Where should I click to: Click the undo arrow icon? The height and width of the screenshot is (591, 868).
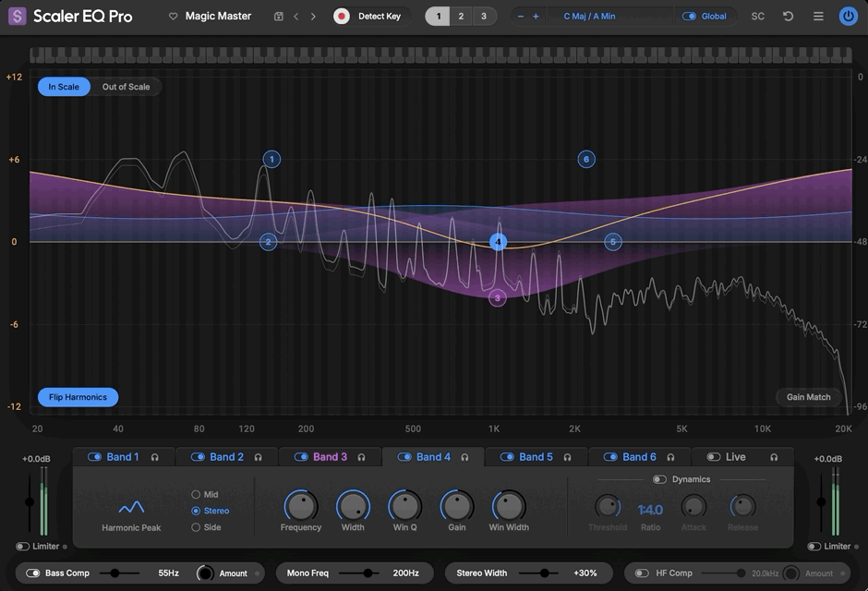pos(789,17)
